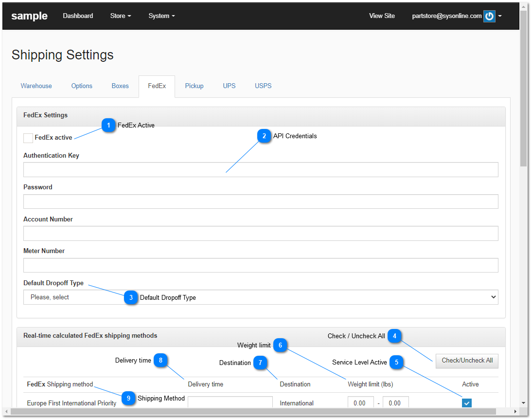Open the Store menu
532x420 pixels.
(121, 16)
